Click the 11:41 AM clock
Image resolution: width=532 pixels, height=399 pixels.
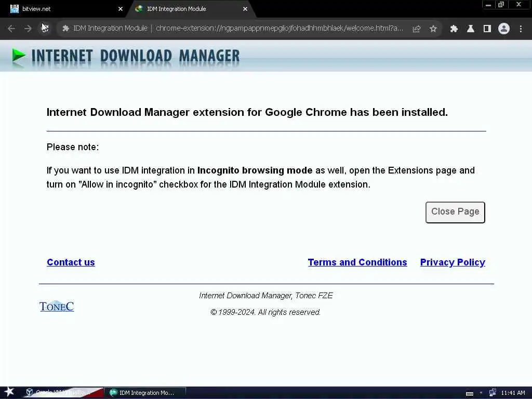point(513,393)
